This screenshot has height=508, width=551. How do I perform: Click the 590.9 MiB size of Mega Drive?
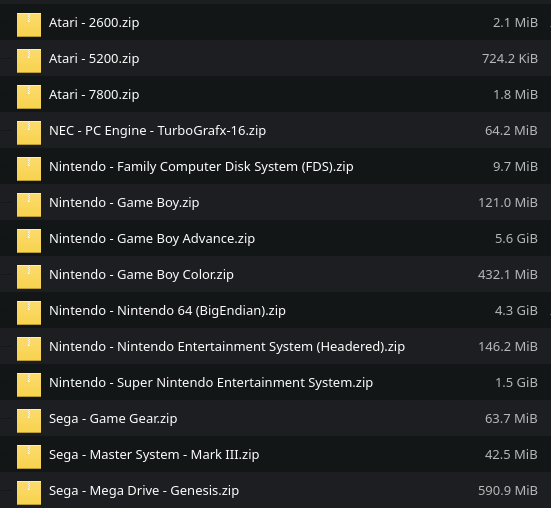(508, 490)
